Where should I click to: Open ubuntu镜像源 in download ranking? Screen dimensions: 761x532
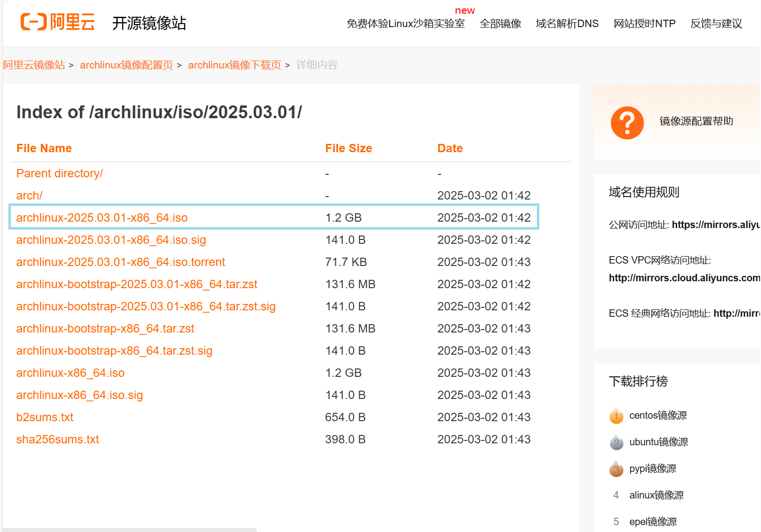[659, 442]
